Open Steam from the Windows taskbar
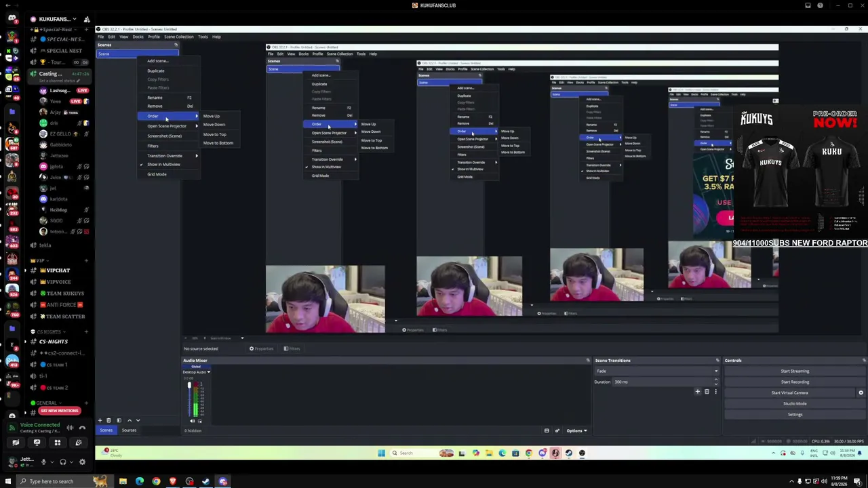The width and height of the screenshot is (868, 488). (206, 482)
